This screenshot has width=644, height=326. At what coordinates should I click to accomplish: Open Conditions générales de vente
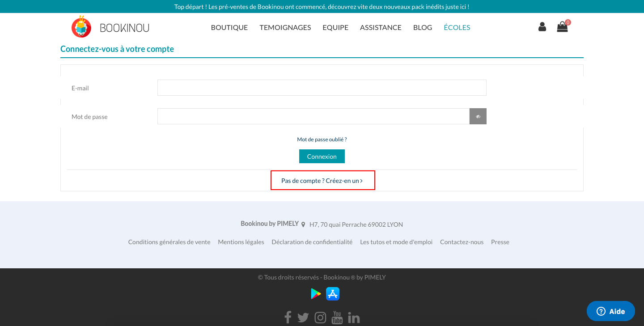pos(169,242)
